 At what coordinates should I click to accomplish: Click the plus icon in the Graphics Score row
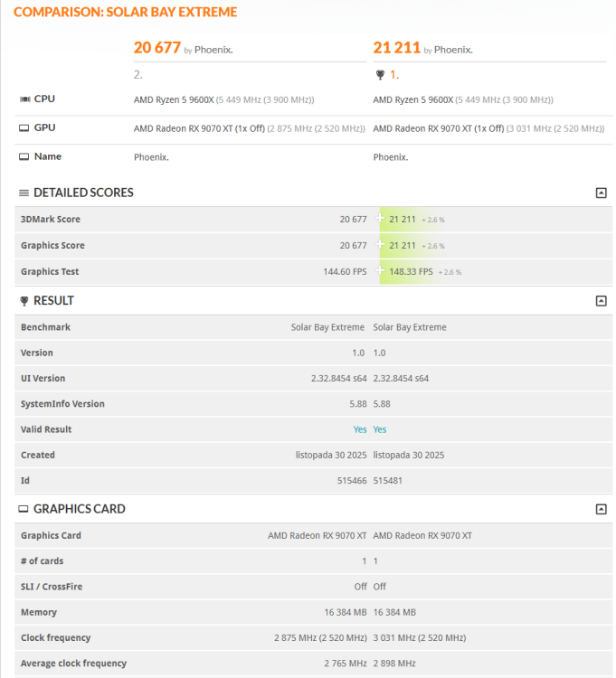click(x=381, y=246)
